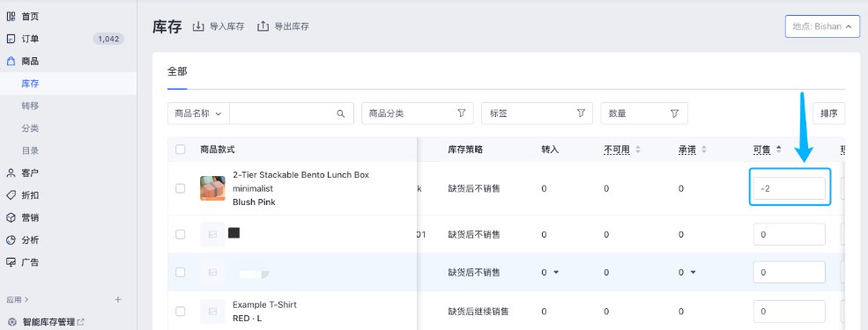Click 缺货后继续销售 in the Example T-Shirt row

coord(479,312)
